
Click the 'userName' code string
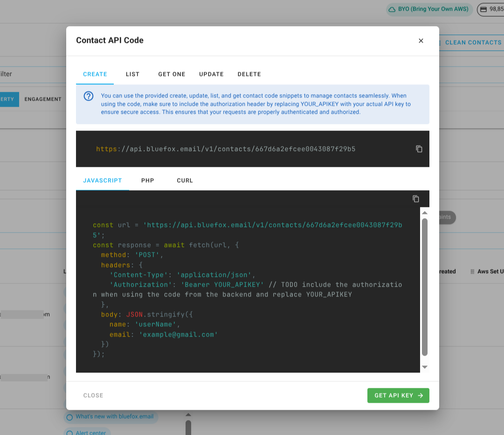tap(155, 325)
